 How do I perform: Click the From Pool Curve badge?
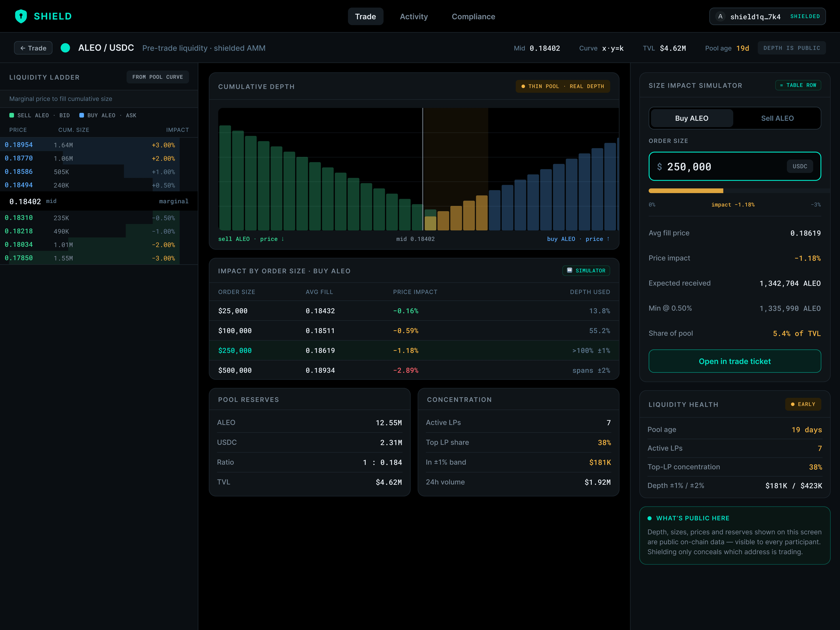157,77
